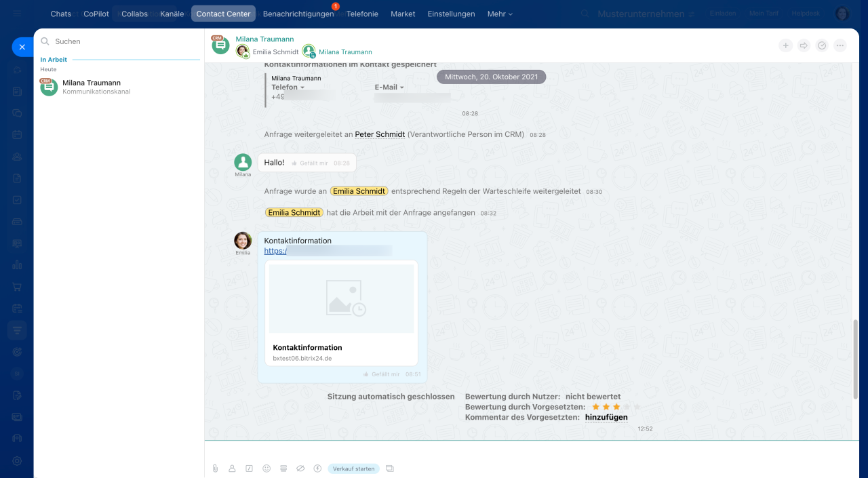Expand the E-Mail dropdown in contact info
This screenshot has width=868, height=478.
[389, 87]
